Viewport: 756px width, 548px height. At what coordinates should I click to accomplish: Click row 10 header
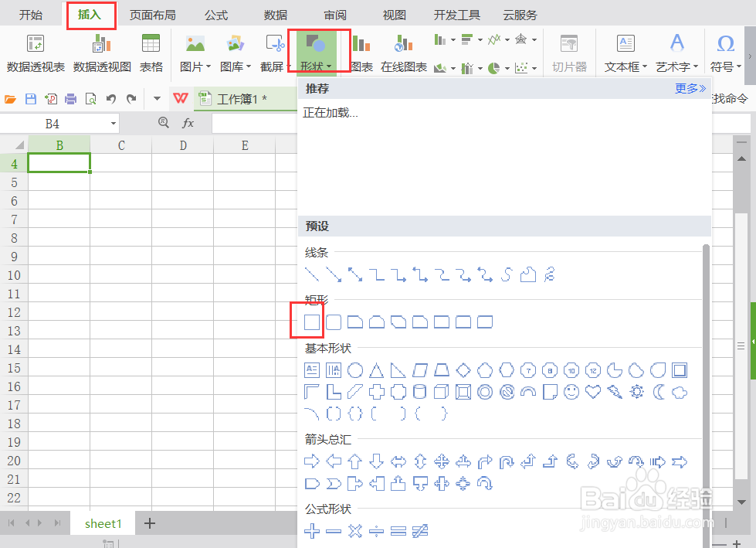pos(14,275)
